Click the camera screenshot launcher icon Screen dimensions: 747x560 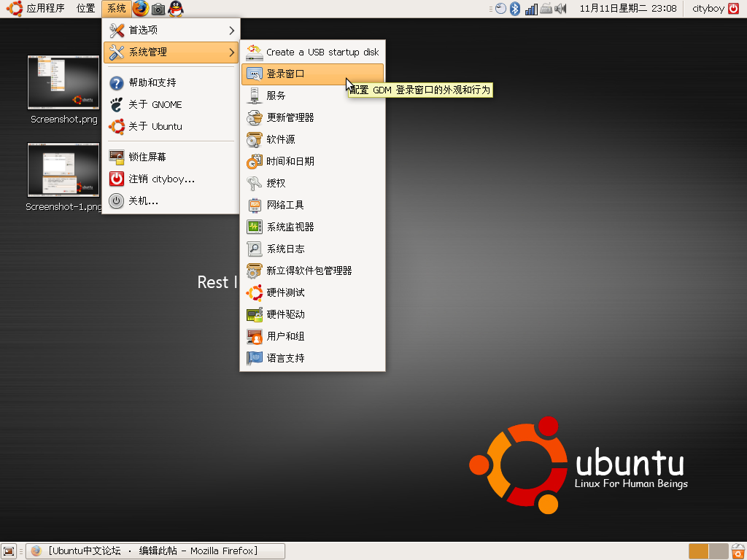[158, 9]
